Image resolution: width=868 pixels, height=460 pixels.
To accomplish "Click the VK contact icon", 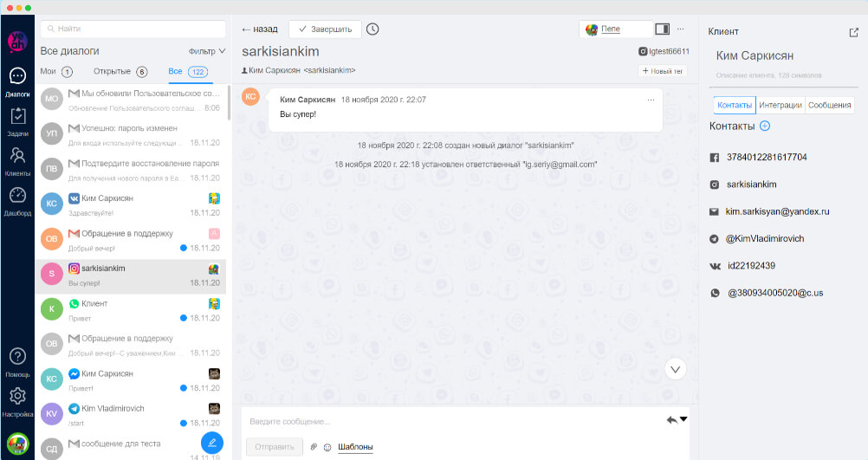I will (716, 266).
